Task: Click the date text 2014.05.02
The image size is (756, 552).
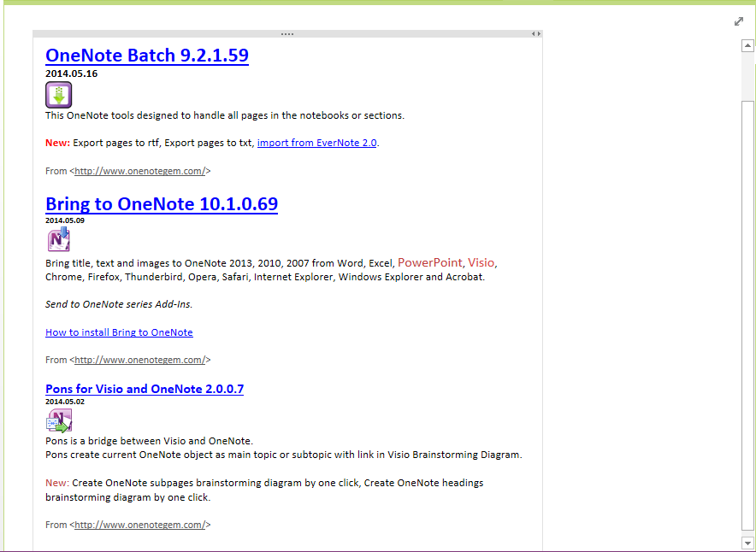Action: (x=65, y=402)
